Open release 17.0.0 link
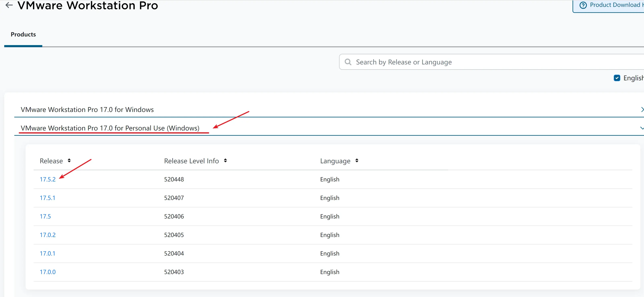The width and height of the screenshot is (644, 297). (48, 272)
